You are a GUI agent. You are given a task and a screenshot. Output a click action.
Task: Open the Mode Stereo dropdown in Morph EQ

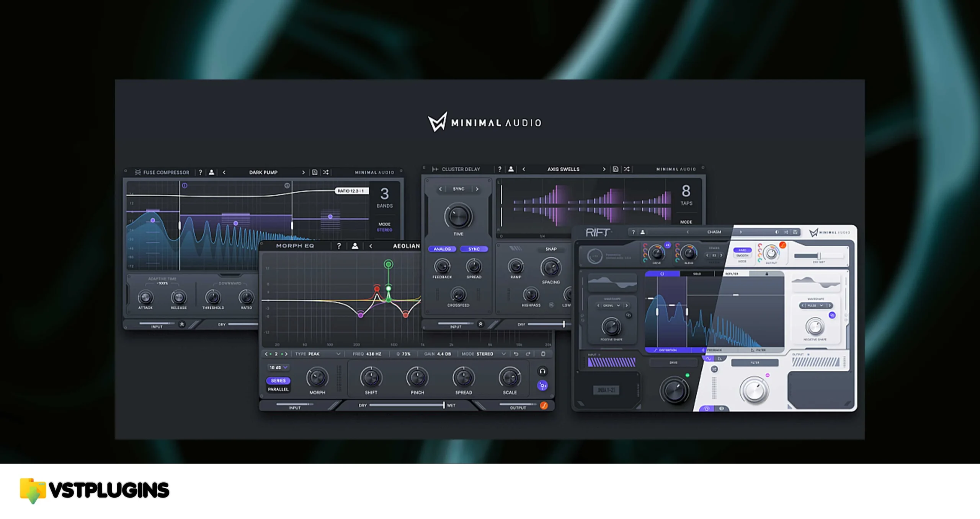click(x=483, y=354)
